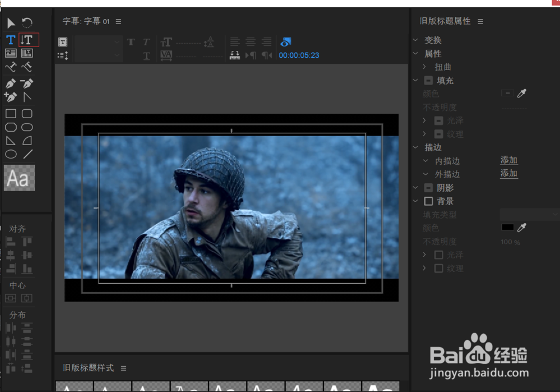Select the Line tool

pos(27,154)
